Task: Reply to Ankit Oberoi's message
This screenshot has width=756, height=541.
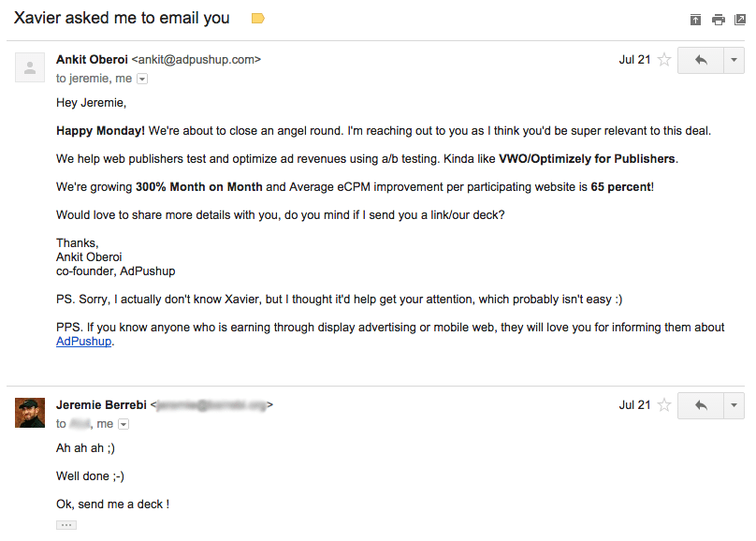Action: click(700, 61)
